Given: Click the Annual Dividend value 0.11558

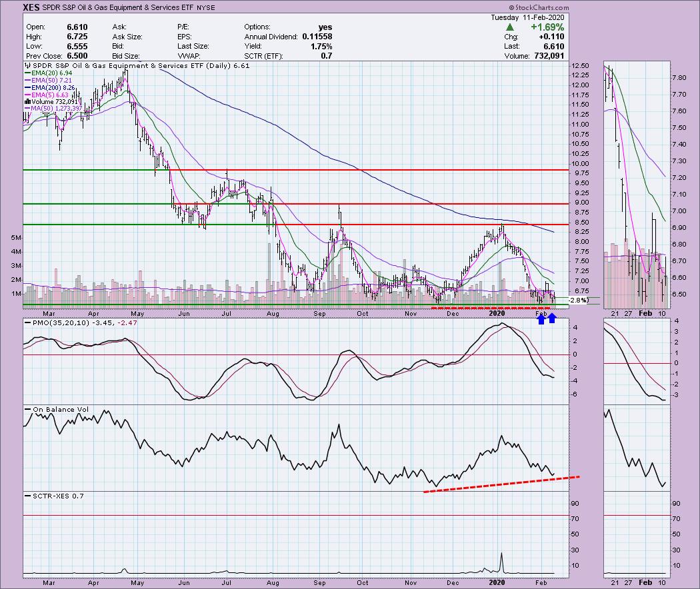Looking at the screenshot, I should (317, 37).
